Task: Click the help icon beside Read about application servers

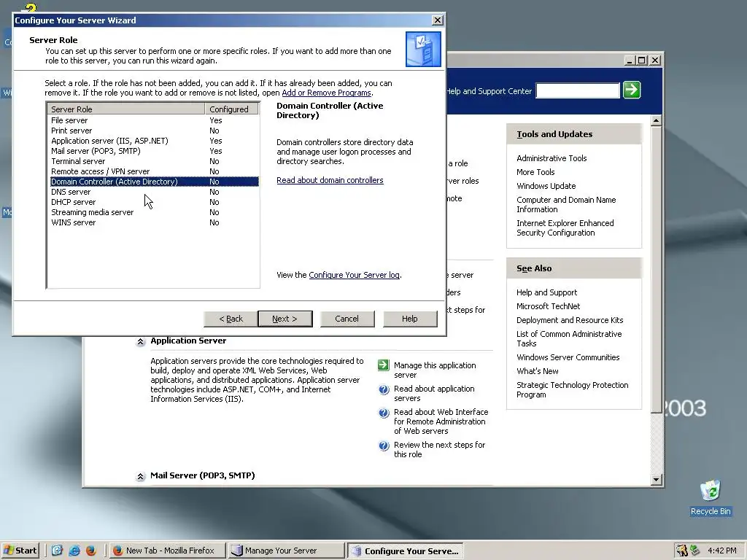Action: coord(384,389)
